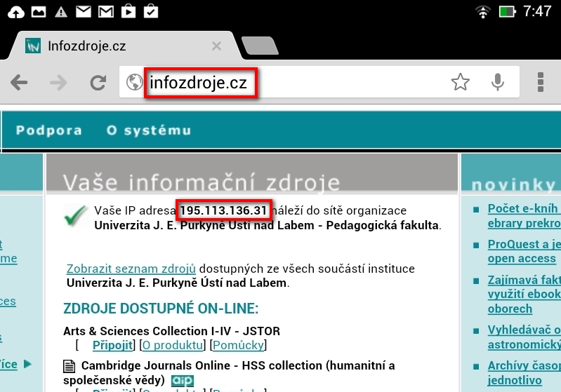Open the Podpora menu item
The image size is (561, 392).
coord(49,130)
